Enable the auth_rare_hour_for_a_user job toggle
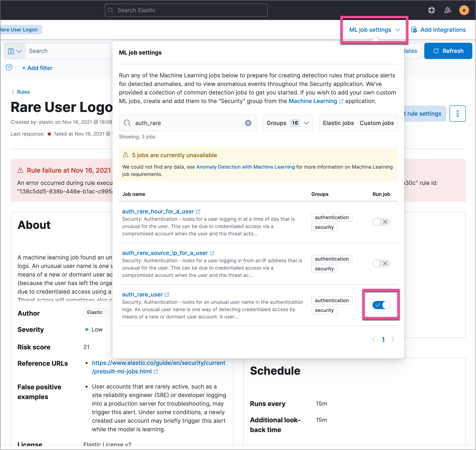This screenshot has height=450, width=476. [x=381, y=222]
